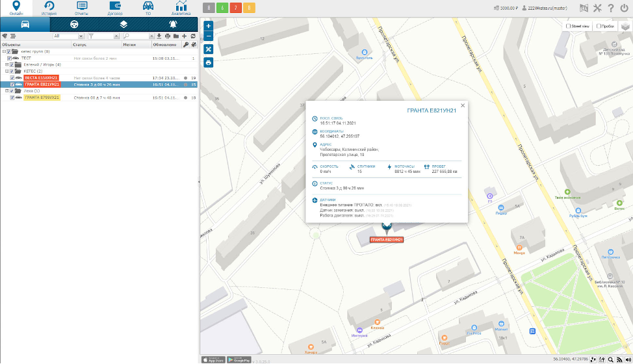Click the add object plus icon

(185, 36)
